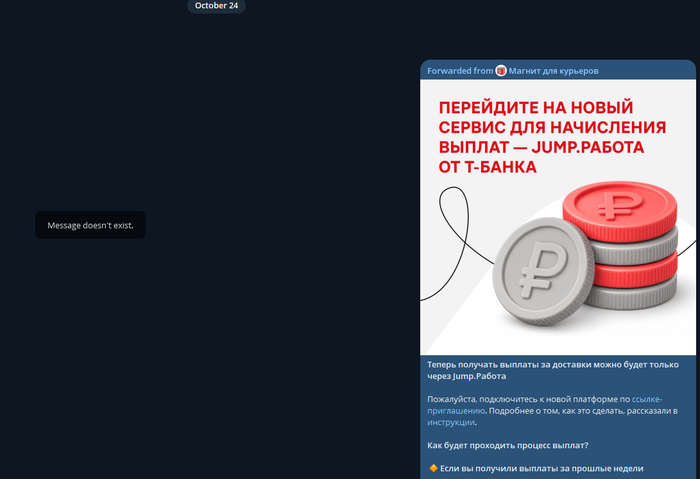Click the "Message doesn't exist." toast

tap(90, 225)
